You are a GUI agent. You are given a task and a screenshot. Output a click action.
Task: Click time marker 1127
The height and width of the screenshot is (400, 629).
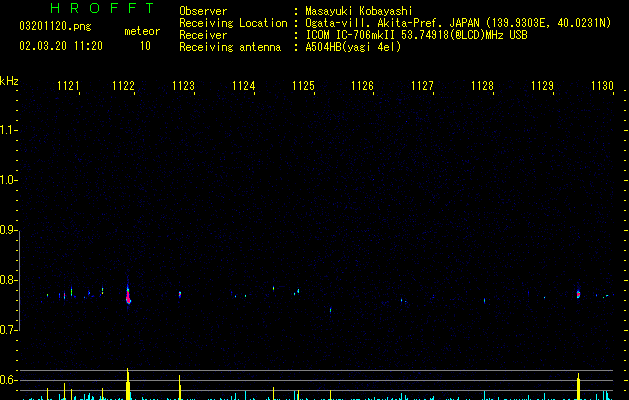[x=422, y=86]
